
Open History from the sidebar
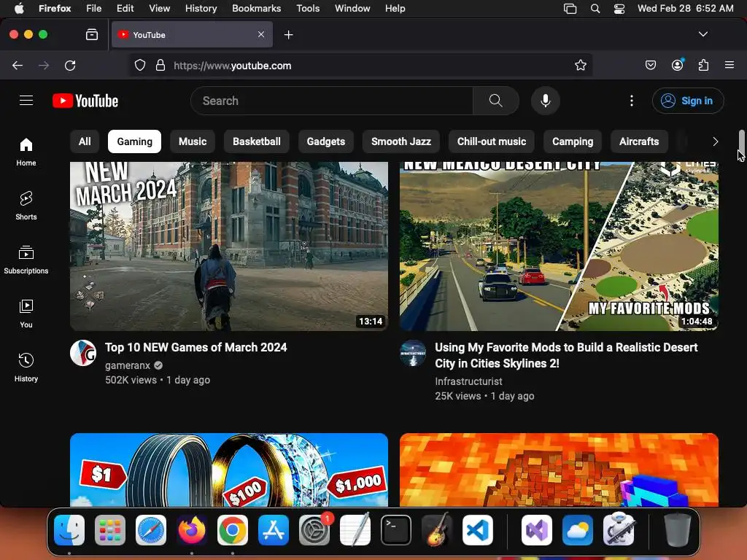click(x=26, y=367)
